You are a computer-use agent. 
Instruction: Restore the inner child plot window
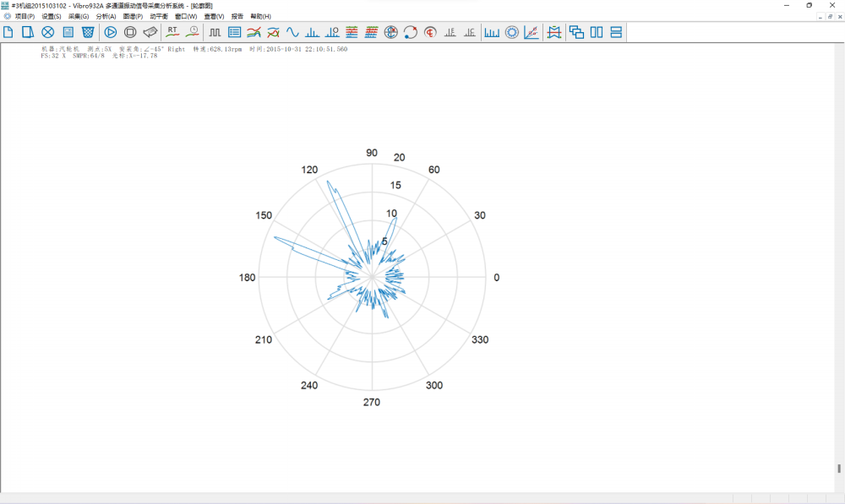[830, 17]
